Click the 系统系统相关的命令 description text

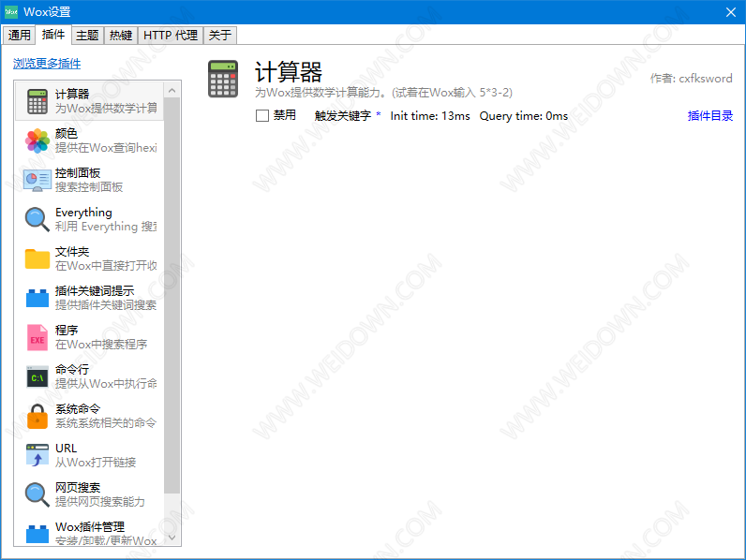tap(106, 422)
